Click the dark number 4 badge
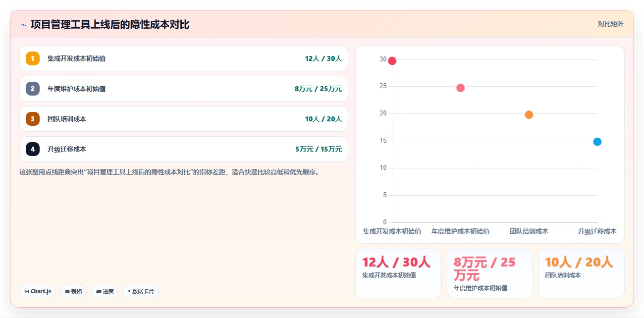Image resolution: width=644 pixels, height=318 pixels. [x=33, y=149]
